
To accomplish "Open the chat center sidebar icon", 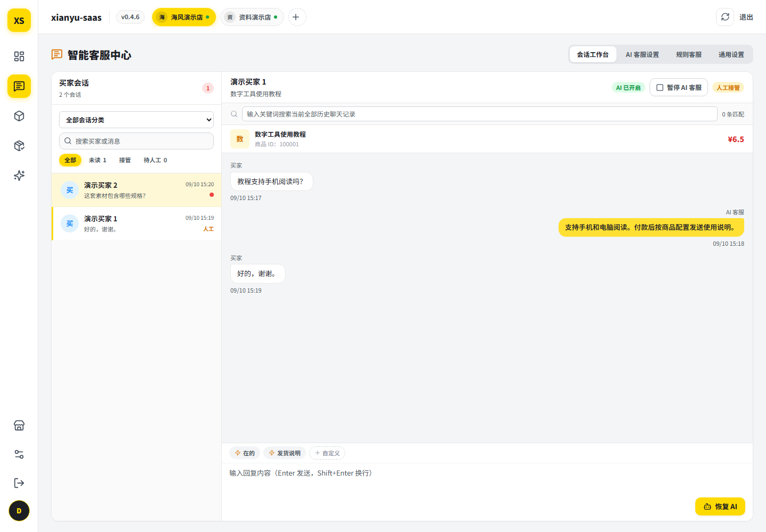I will tap(19, 86).
